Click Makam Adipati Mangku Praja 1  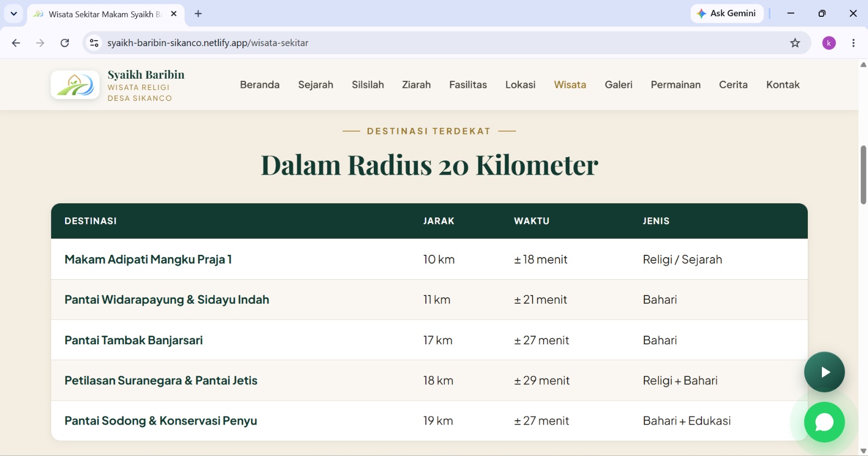tap(148, 259)
